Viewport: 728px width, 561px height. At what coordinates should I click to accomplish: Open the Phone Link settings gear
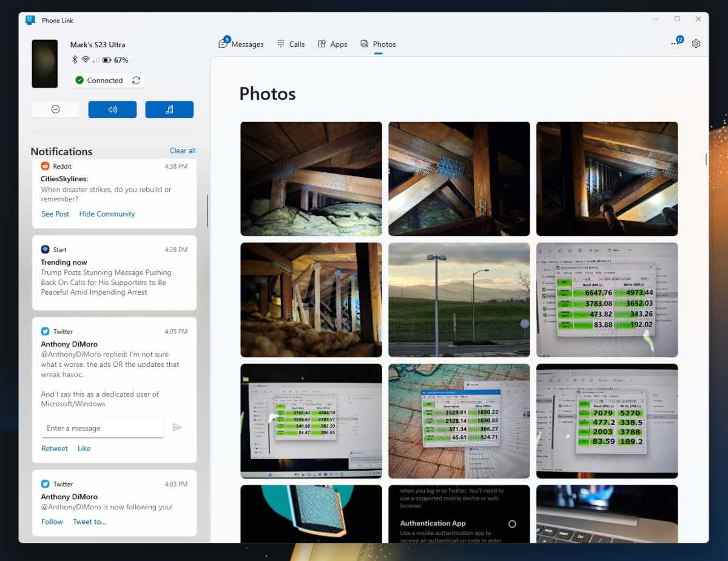coord(696,44)
